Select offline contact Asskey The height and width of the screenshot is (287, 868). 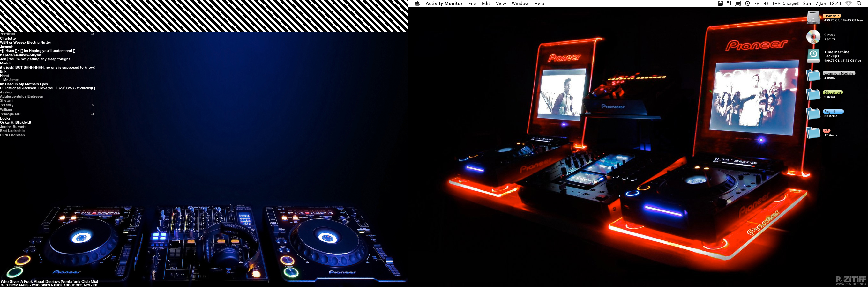(x=6, y=92)
